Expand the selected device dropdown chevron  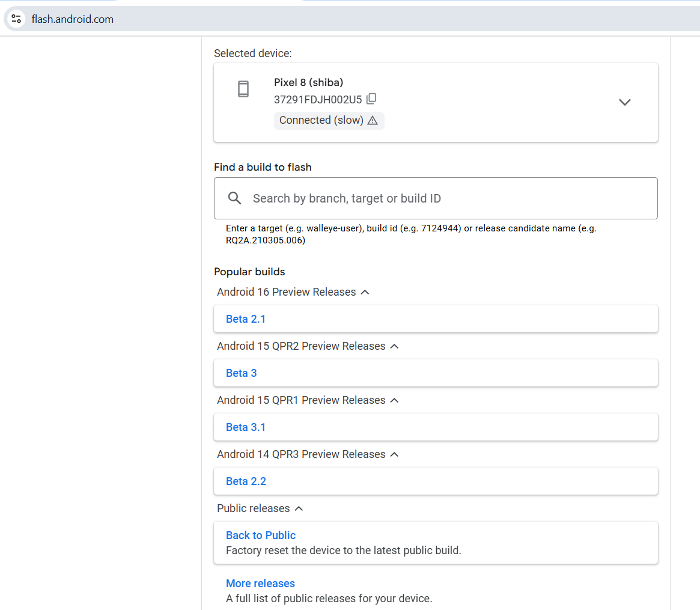tap(624, 102)
